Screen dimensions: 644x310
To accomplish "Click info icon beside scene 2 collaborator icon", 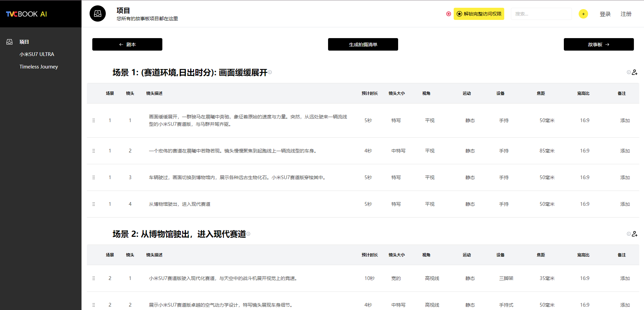I will (x=629, y=234).
